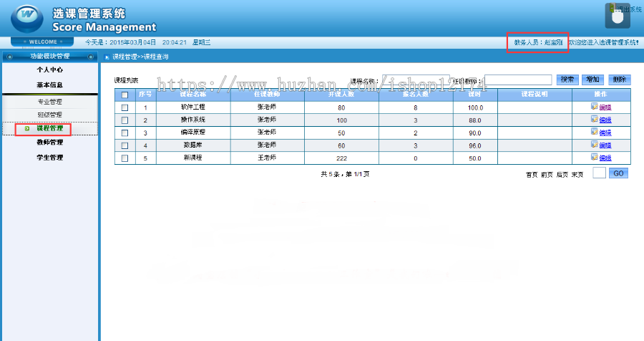This screenshot has height=341, width=644.
Task: Focus the 课程名称 search input field
Action: 416,80
